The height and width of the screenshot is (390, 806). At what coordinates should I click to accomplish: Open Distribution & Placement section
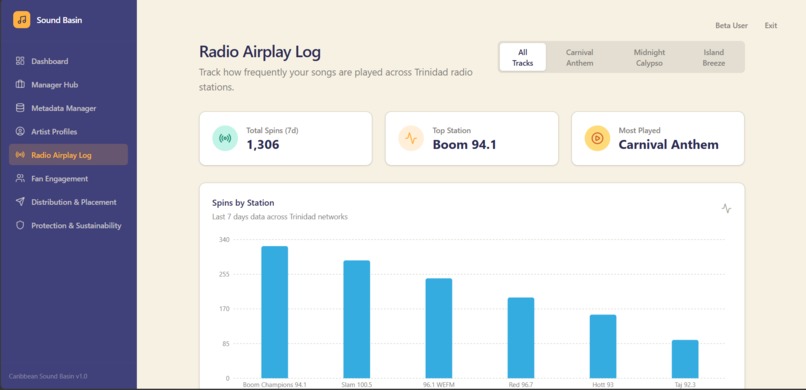(68, 202)
